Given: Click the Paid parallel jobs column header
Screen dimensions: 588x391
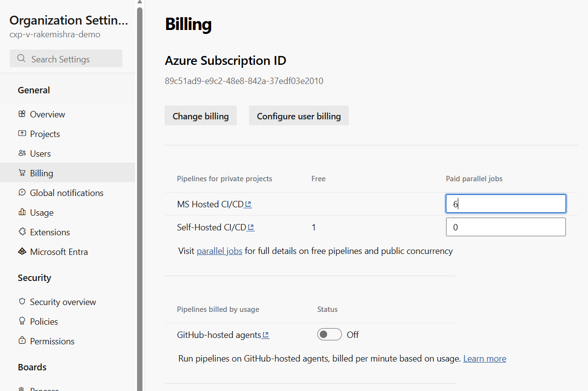Looking at the screenshot, I should pos(474,179).
